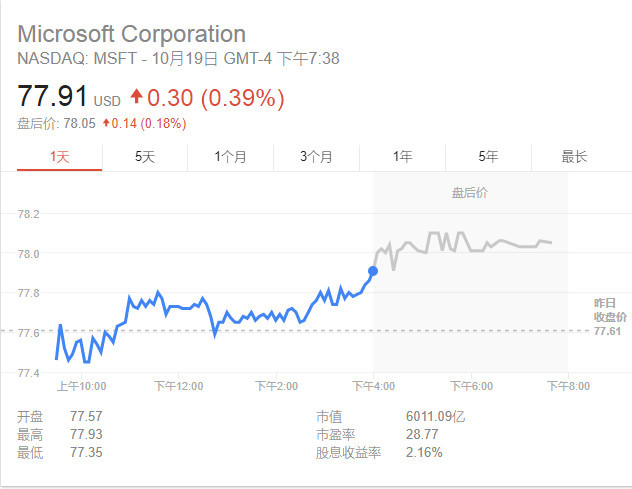
Task: Click the 昨日收盘价 77.61 label
Action: point(610,317)
